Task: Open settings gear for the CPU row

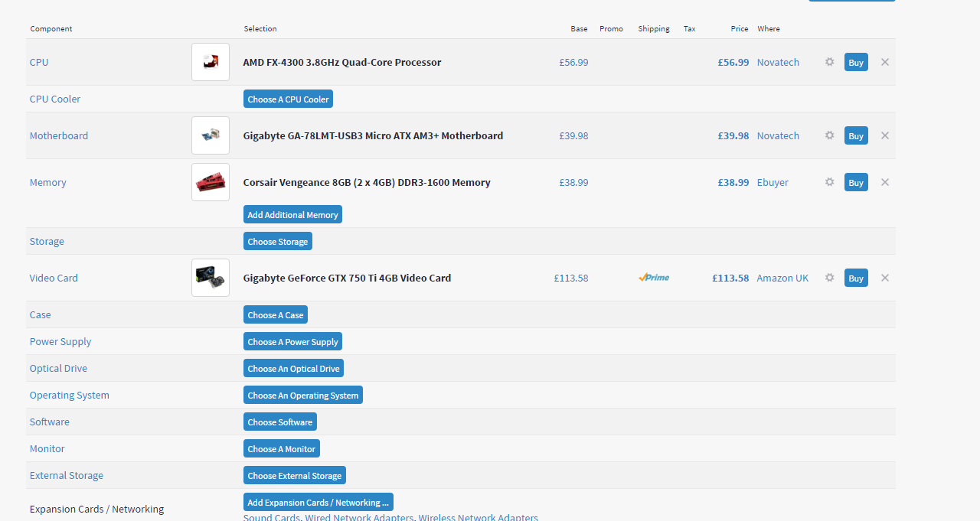Action: (829, 62)
